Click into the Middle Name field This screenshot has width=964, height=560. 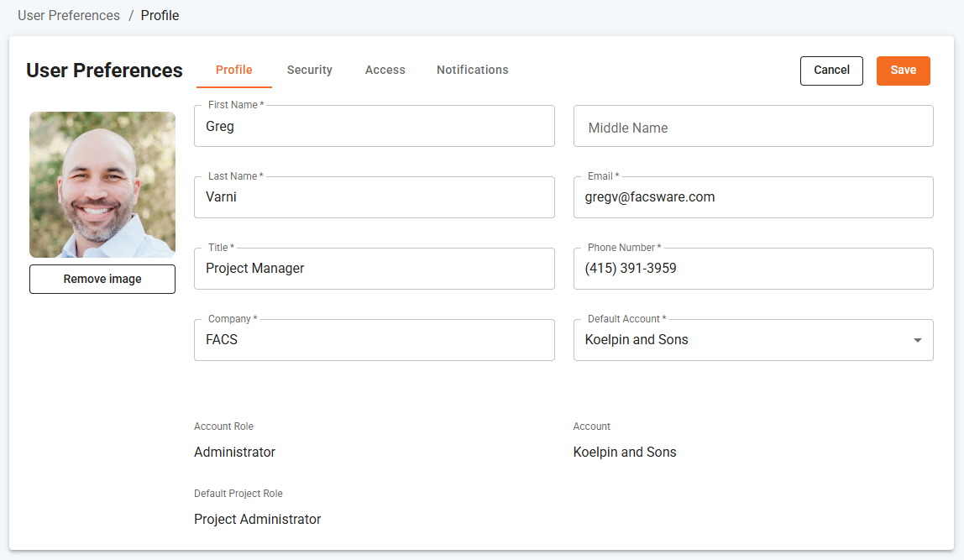(753, 126)
